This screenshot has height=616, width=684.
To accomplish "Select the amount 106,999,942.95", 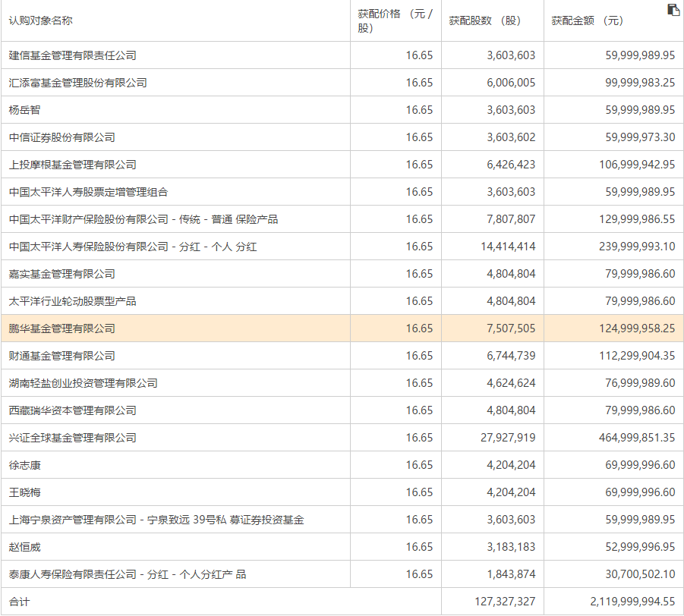I will 637,165.
